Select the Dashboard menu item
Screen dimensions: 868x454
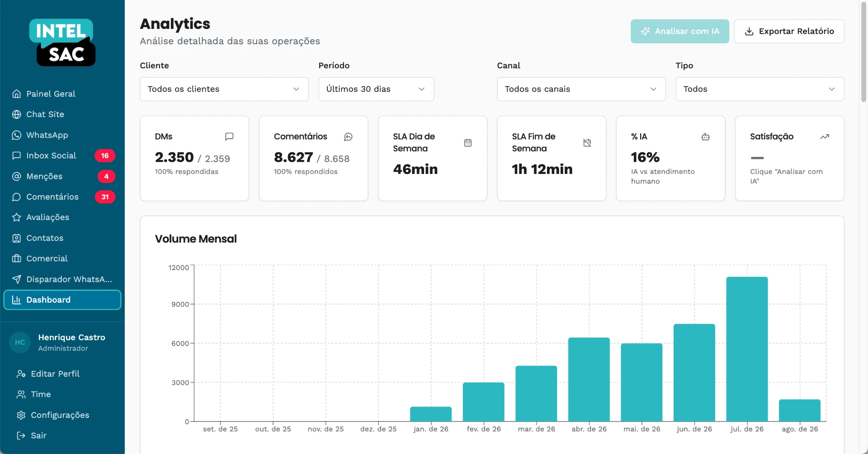coord(62,300)
